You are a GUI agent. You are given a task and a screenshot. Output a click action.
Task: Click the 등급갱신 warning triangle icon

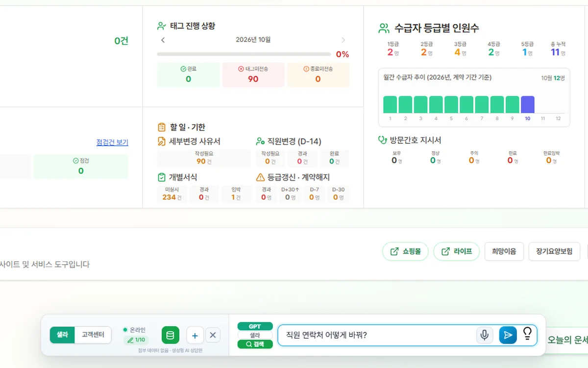point(260,177)
